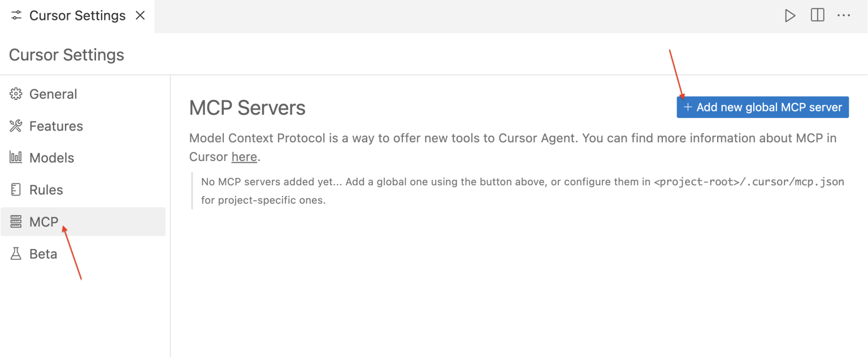Click the wrench tools icon beside Features

pyautogui.click(x=16, y=126)
